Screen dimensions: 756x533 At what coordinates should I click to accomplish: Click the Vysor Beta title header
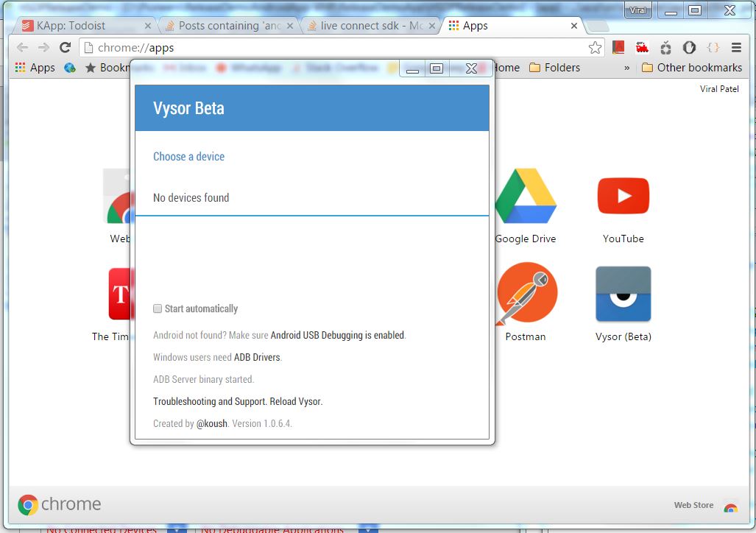click(x=188, y=108)
